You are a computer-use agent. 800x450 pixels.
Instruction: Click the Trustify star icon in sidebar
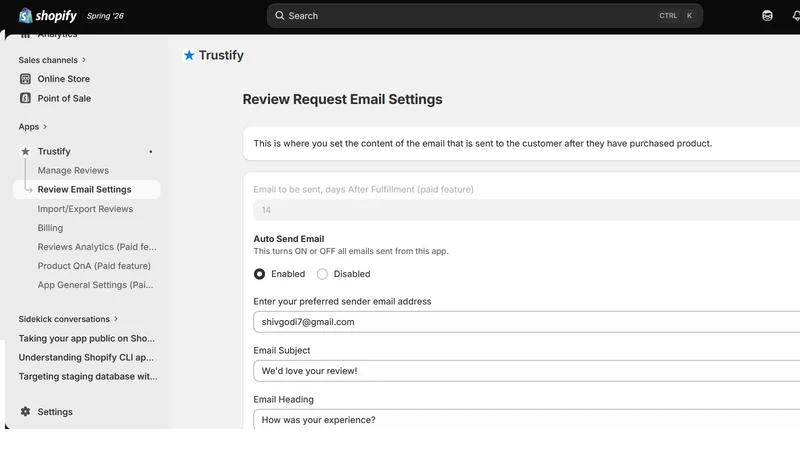[x=25, y=152]
